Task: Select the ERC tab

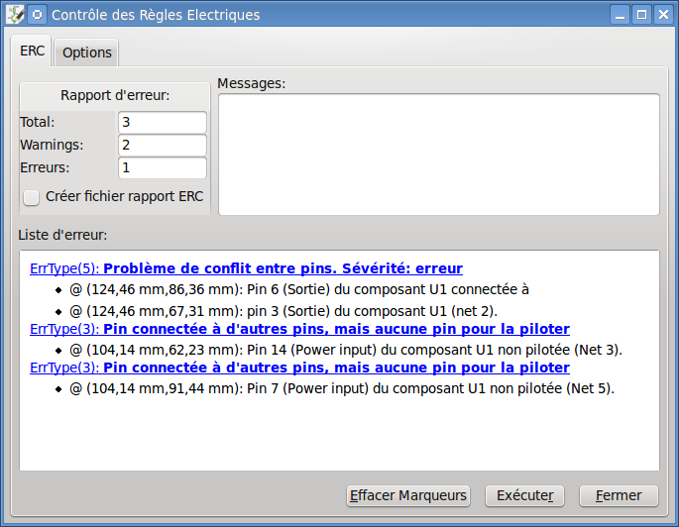Action: pos(32,51)
